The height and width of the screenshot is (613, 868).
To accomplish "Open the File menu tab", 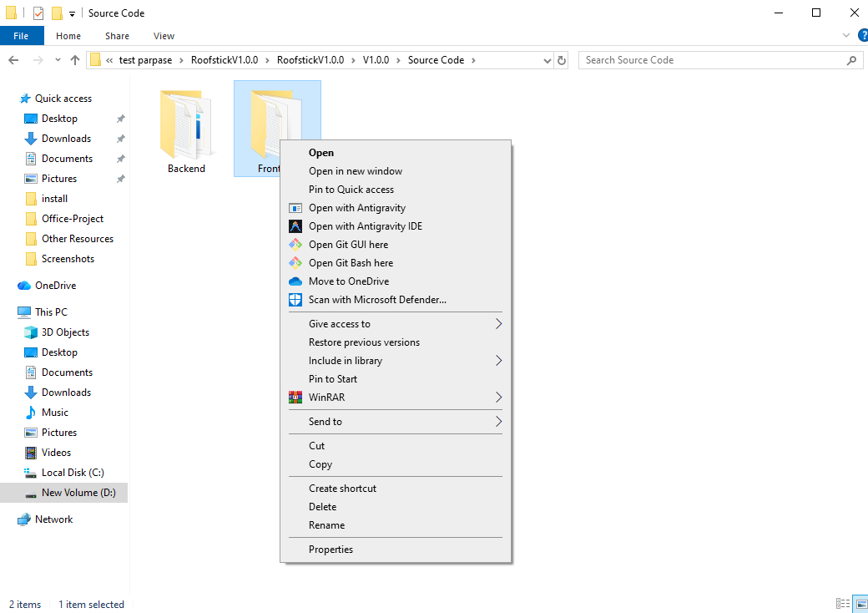I will coord(21,36).
